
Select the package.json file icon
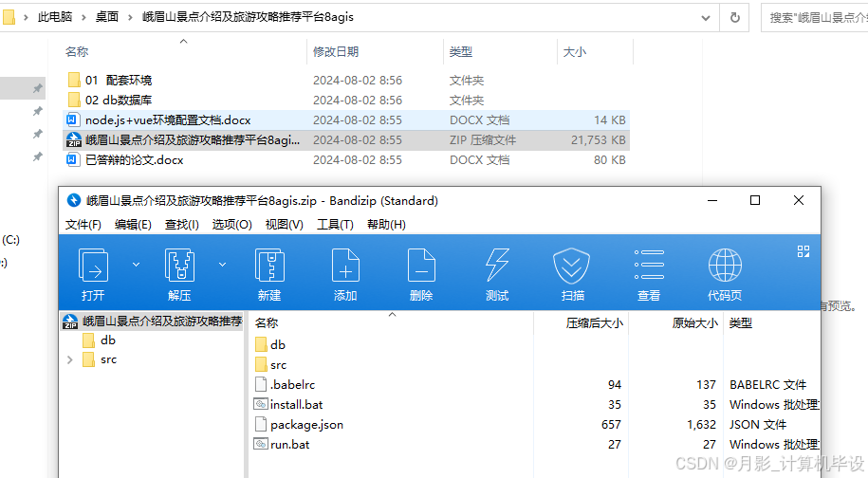pyautogui.click(x=261, y=424)
